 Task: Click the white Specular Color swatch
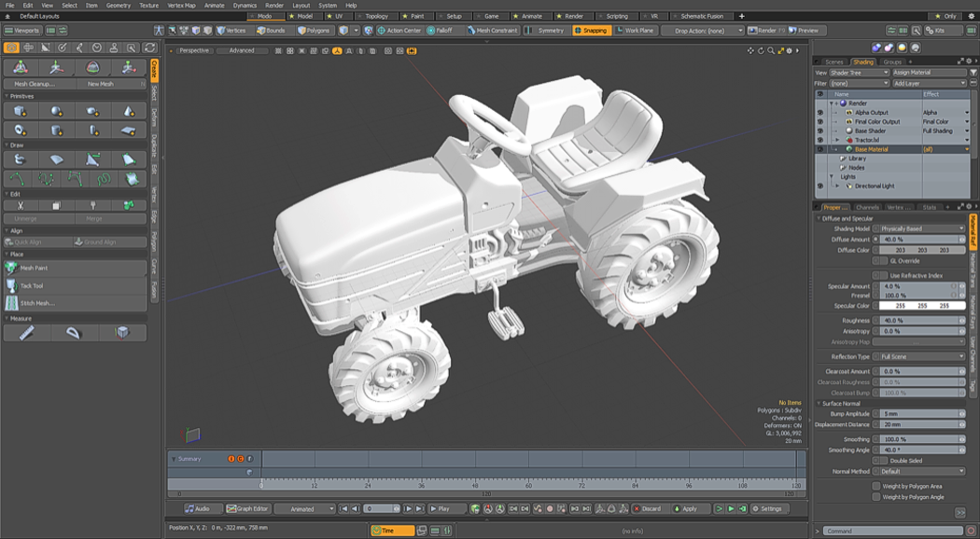[x=921, y=306]
